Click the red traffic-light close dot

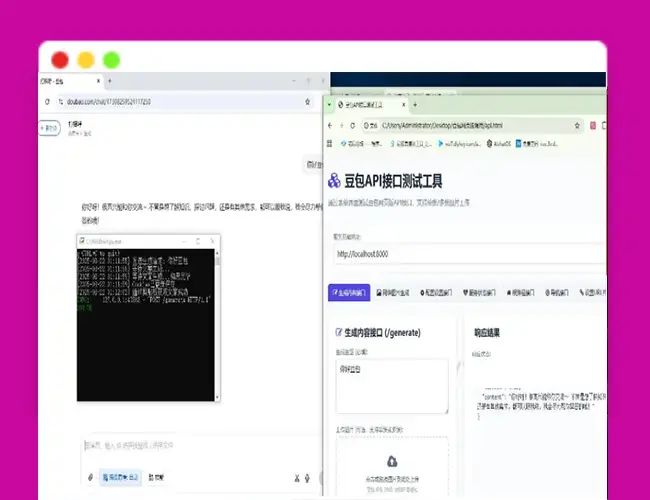60,60
